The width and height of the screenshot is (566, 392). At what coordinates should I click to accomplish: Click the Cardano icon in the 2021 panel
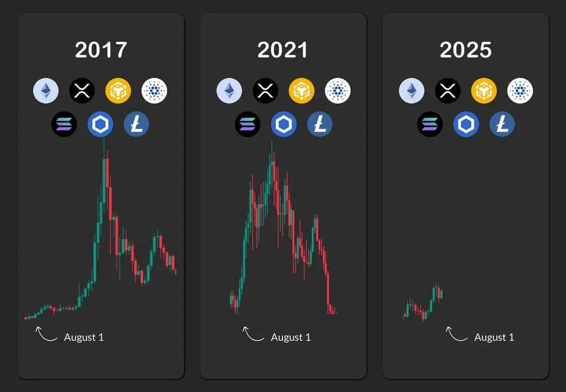(x=337, y=90)
